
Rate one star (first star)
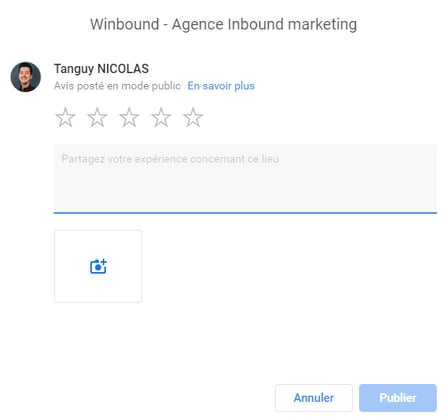[65, 117]
